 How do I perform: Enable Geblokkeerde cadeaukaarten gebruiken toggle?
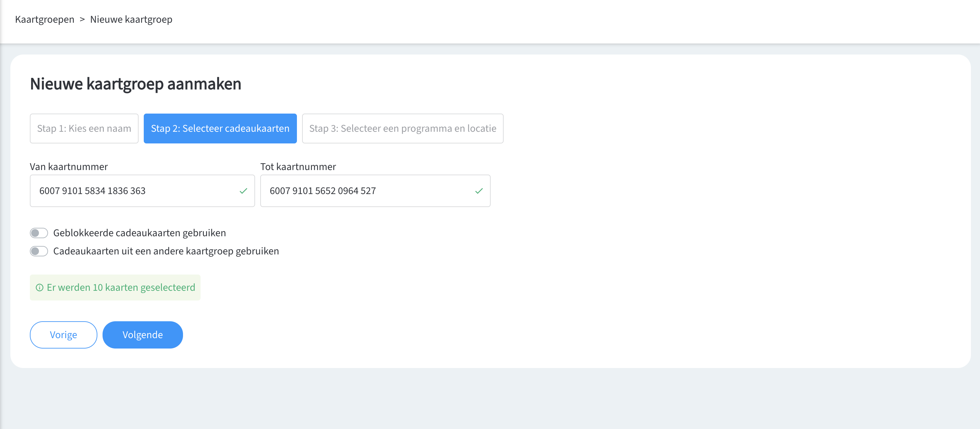click(x=39, y=233)
